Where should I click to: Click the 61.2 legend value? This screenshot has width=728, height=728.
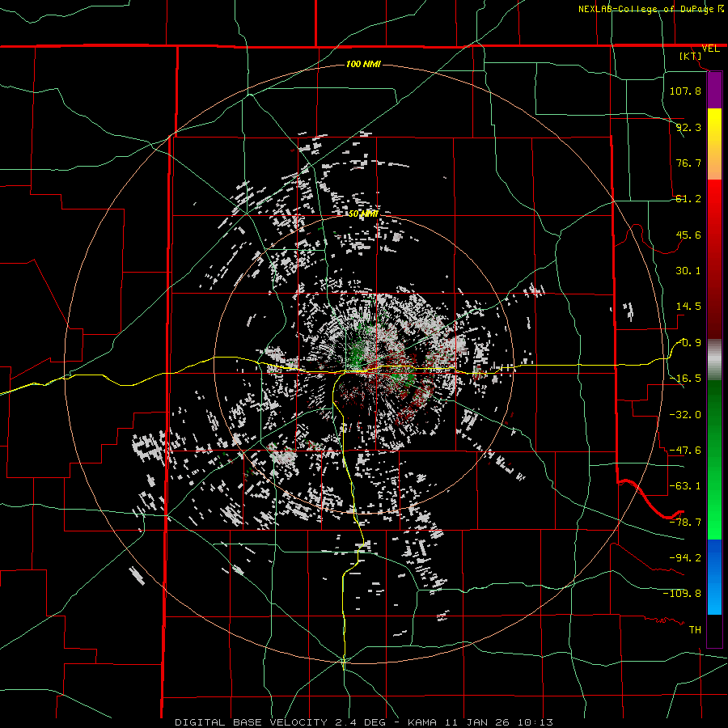pos(688,199)
